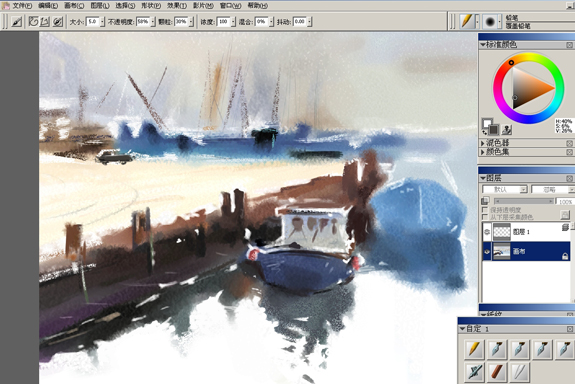
Task: Open the 选择(S) menu
Action: (125, 6)
